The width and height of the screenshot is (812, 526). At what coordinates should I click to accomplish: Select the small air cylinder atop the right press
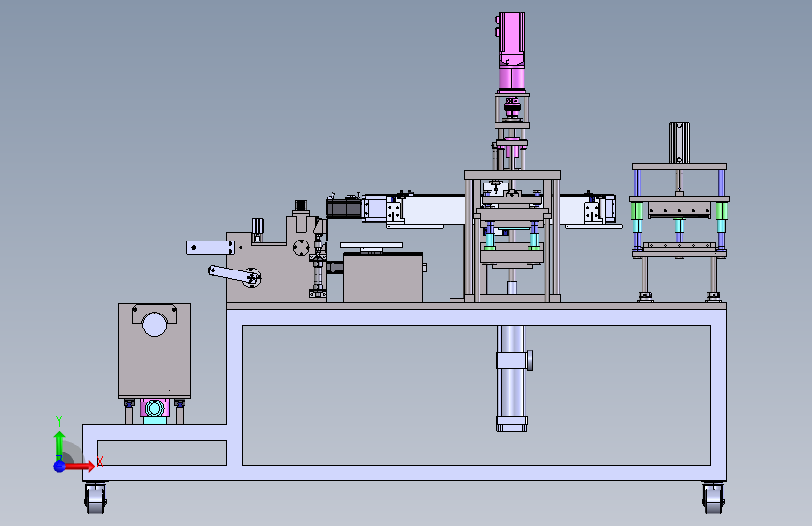pyautogui.click(x=679, y=142)
